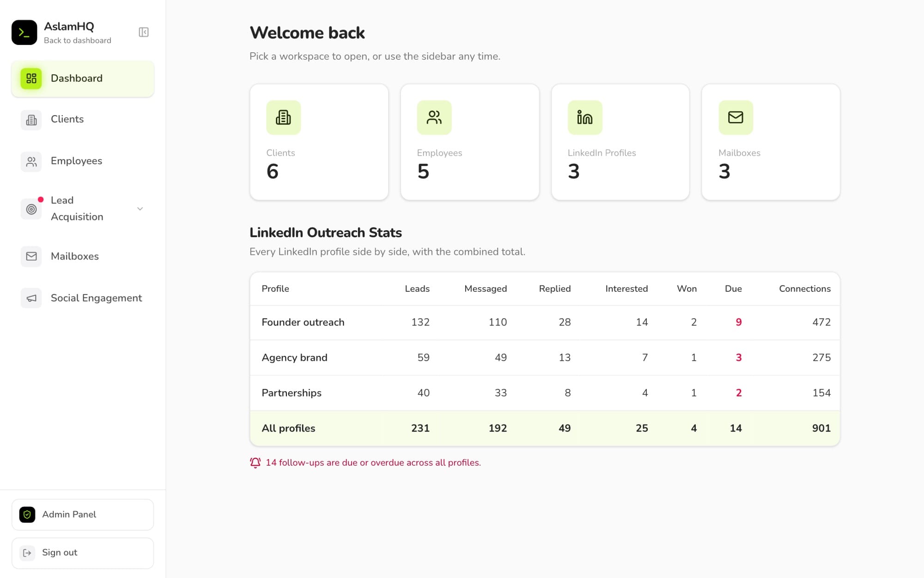Click the All profiles total row label
The height and width of the screenshot is (578, 924).
(x=288, y=429)
